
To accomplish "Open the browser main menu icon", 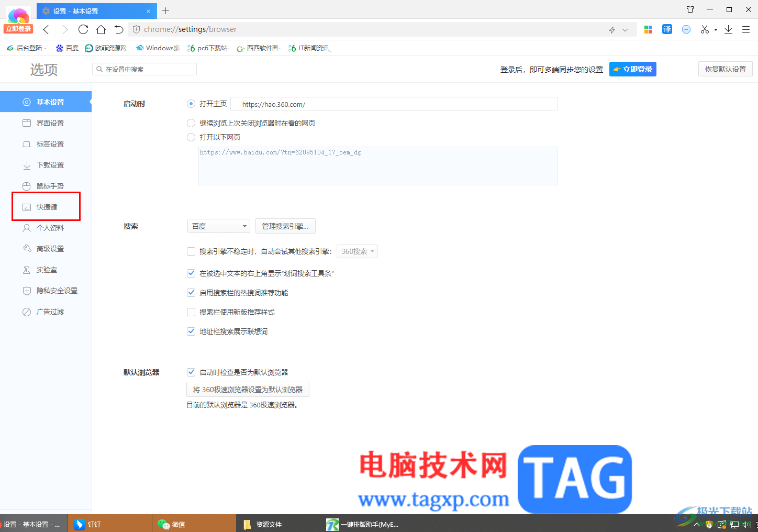I will [x=746, y=29].
